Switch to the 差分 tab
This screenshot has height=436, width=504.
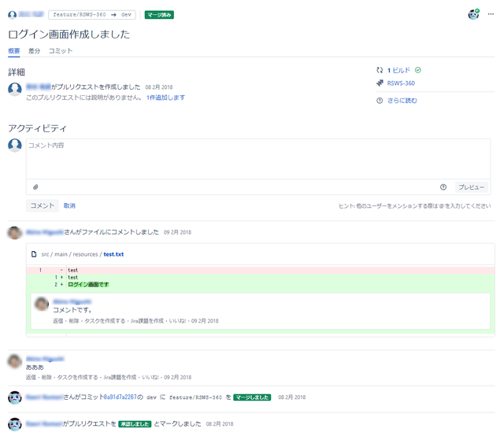(x=34, y=51)
